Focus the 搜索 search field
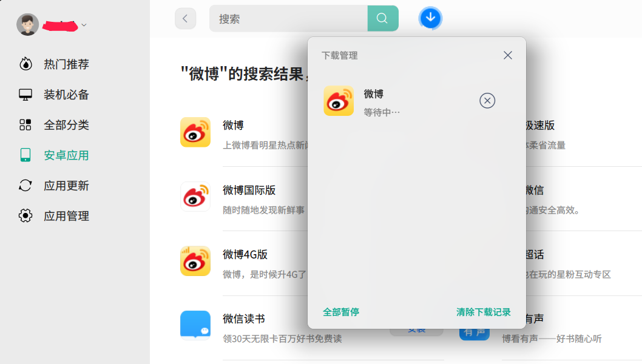The height and width of the screenshot is (364, 642). [289, 18]
